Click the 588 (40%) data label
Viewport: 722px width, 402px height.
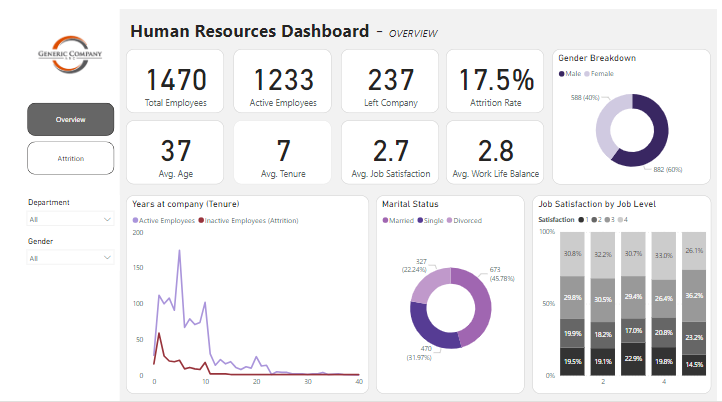tap(585, 98)
